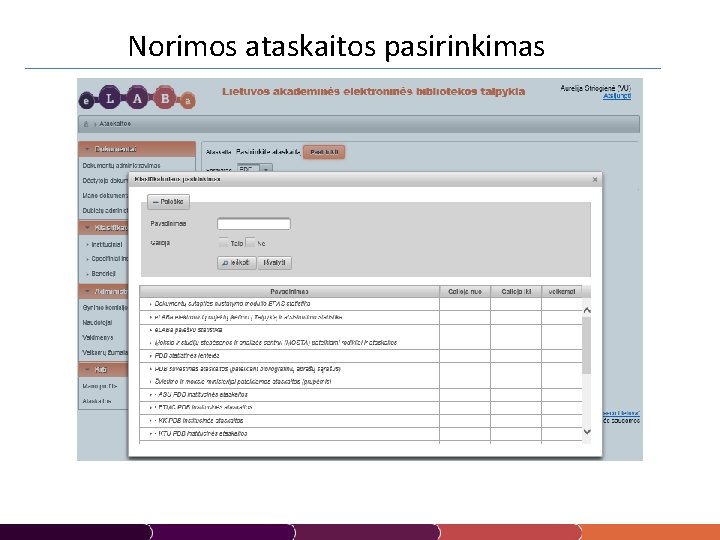720x540 pixels.
Task: Click the Išvalyti clear button
Action: (x=275, y=263)
